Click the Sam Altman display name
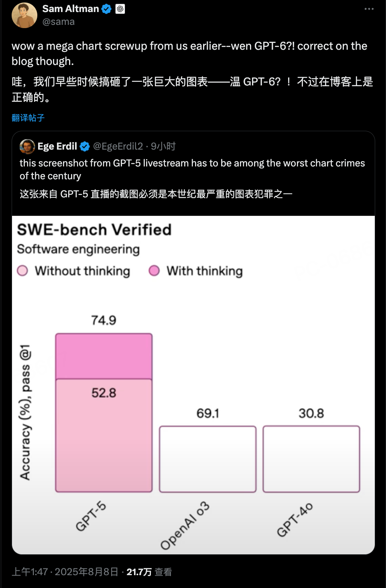Image resolution: width=386 pixels, height=588 pixels. (71, 9)
